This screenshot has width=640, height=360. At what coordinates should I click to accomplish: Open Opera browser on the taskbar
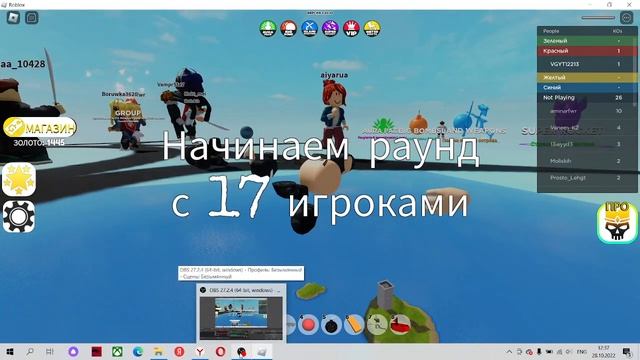[220, 351]
